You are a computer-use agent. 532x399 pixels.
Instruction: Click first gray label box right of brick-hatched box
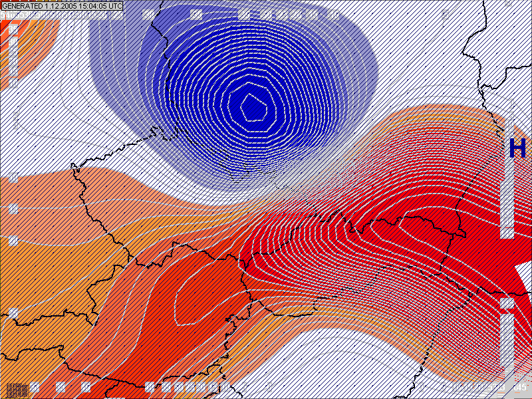pos(35,387)
